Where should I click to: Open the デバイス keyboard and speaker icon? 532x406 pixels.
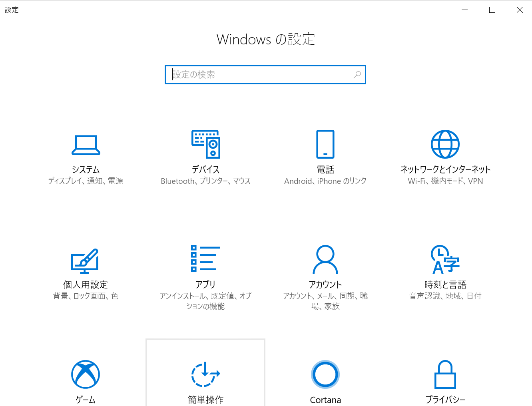pos(205,144)
